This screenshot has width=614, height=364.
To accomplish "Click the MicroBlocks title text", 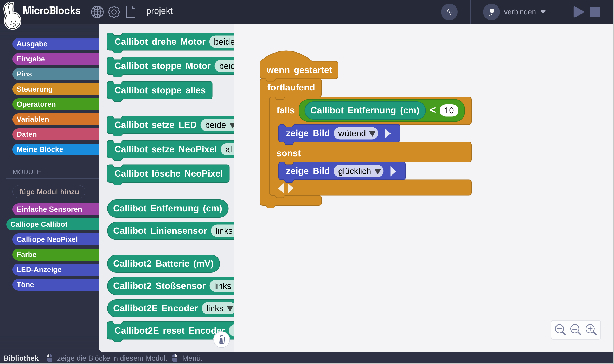I will click(x=52, y=11).
